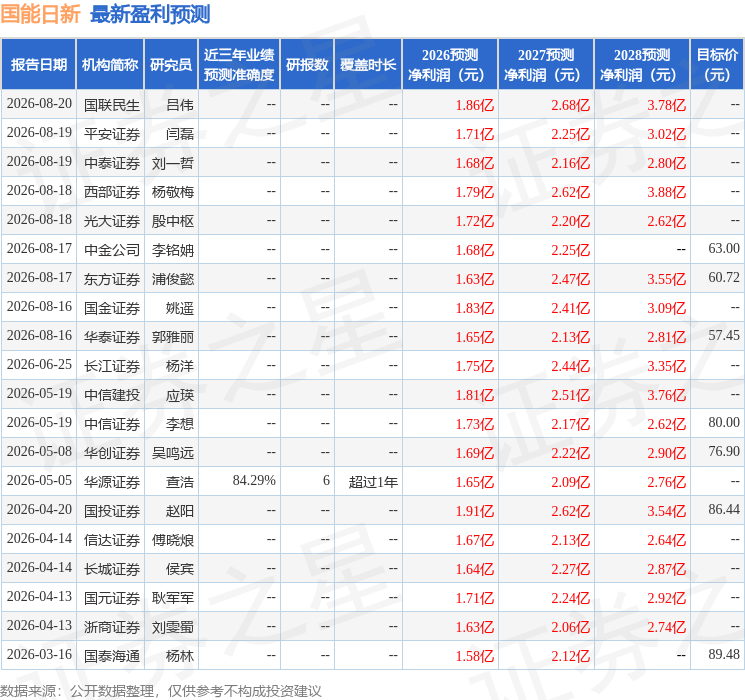Click the 国能日新 title text
This screenshot has height=700, width=745.
[x=40, y=14]
